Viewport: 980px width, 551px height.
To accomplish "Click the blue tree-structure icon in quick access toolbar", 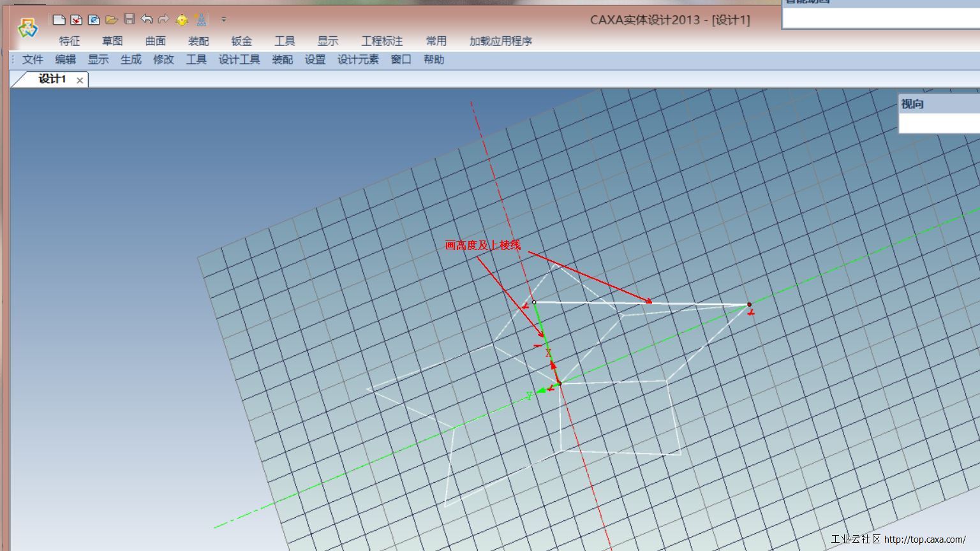I will (202, 20).
